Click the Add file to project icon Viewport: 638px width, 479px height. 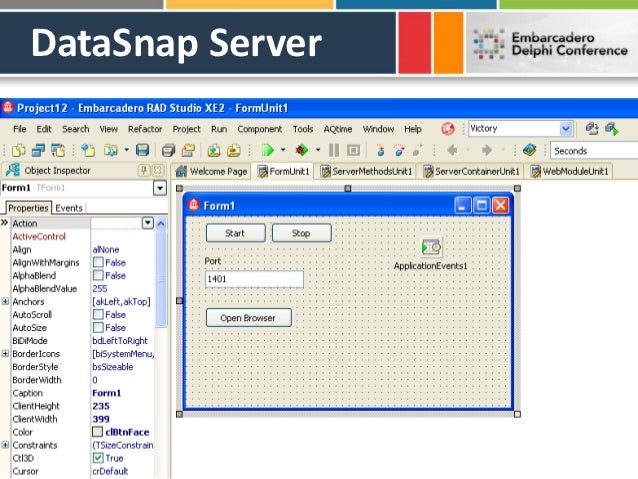point(214,151)
